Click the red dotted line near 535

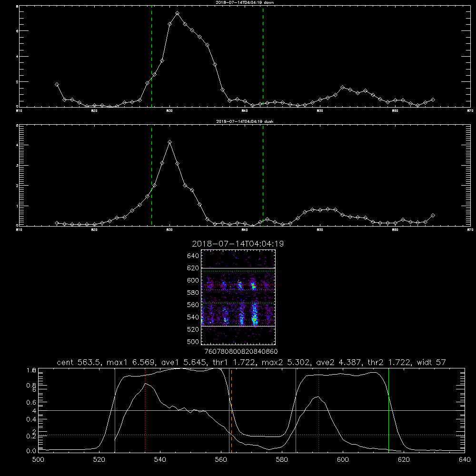pyautogui.click(x=145, y=410)
